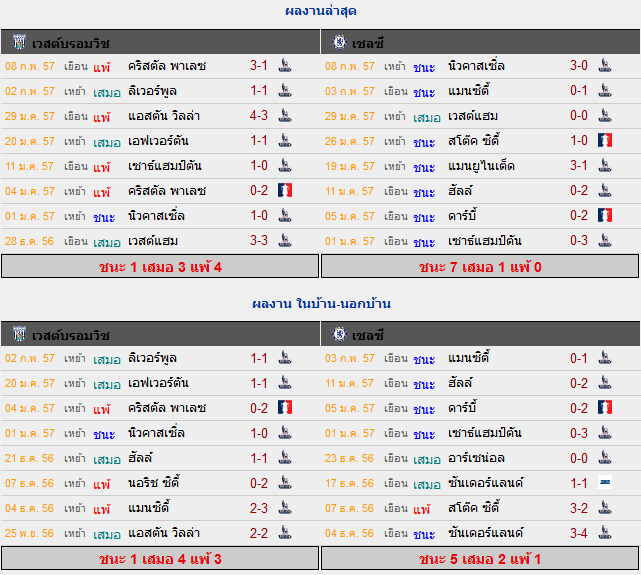
Task: Click the West Brom crest in the ในบ้าน-นอกบ้าน header
Action: tap(19, 334)
